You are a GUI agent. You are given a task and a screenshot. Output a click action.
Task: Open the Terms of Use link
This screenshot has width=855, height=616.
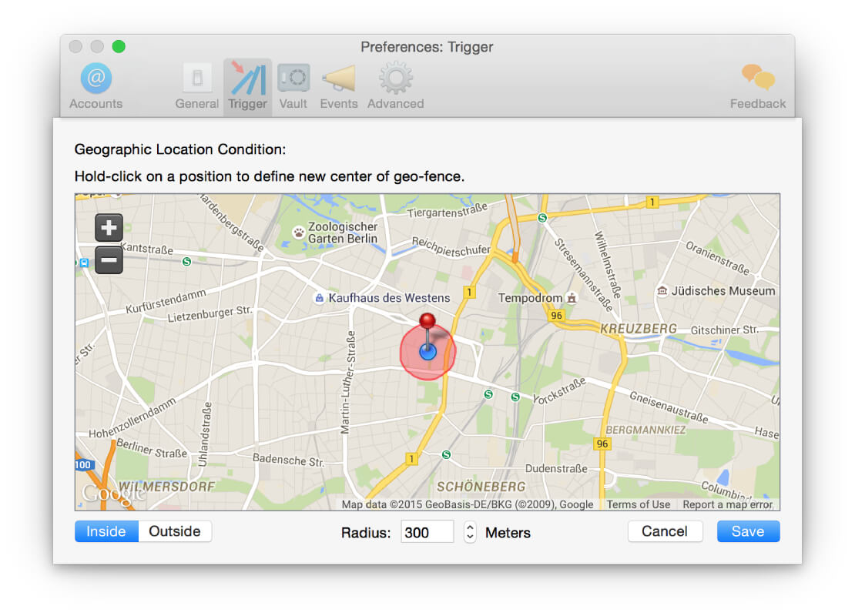[638, 505]
